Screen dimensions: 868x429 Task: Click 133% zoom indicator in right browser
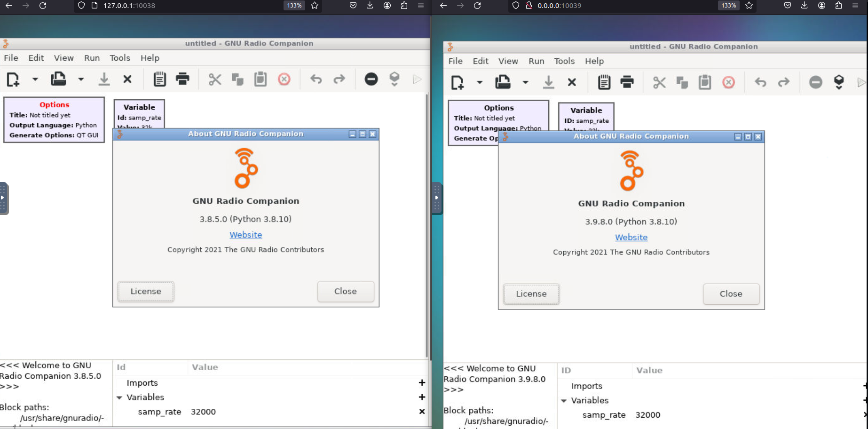729,6
